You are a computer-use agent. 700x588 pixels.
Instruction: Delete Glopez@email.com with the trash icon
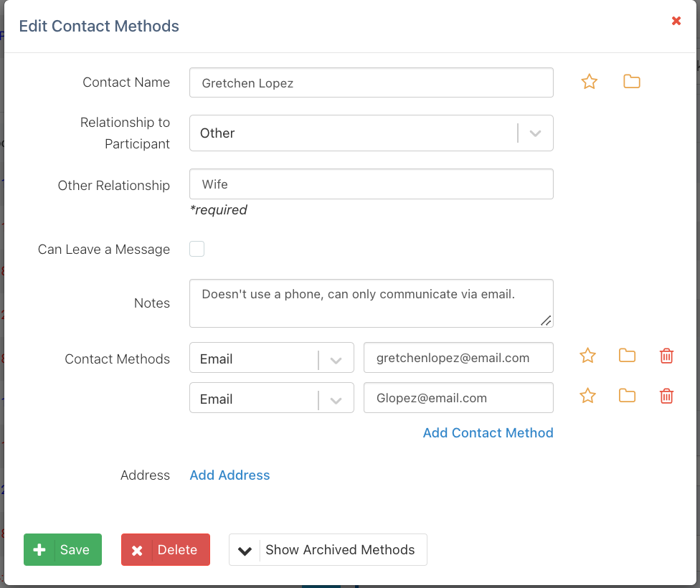pos(666,396)
